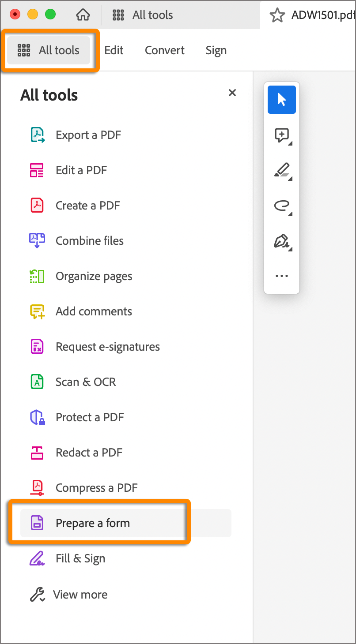Viewport: 356px width, 644px height.
Task: Switch to the Sign tab
Action: 216,50
